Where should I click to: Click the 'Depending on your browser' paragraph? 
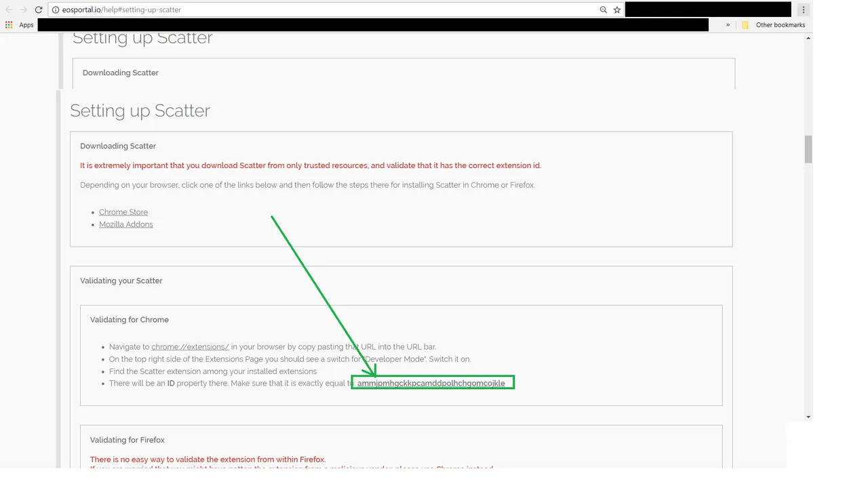(307, 185)
